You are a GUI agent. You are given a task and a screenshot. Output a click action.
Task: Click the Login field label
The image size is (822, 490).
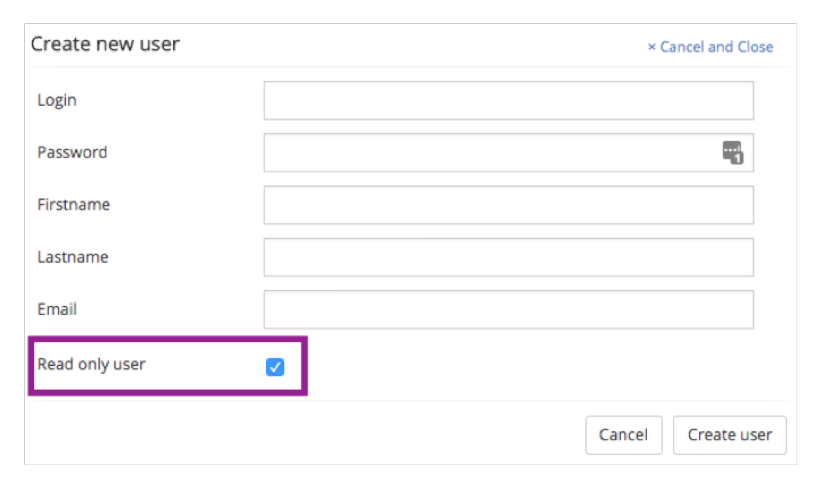57,100
